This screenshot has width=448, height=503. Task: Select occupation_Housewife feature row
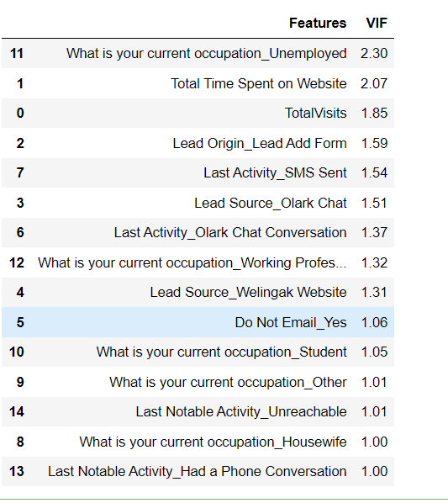click(198, 442)
